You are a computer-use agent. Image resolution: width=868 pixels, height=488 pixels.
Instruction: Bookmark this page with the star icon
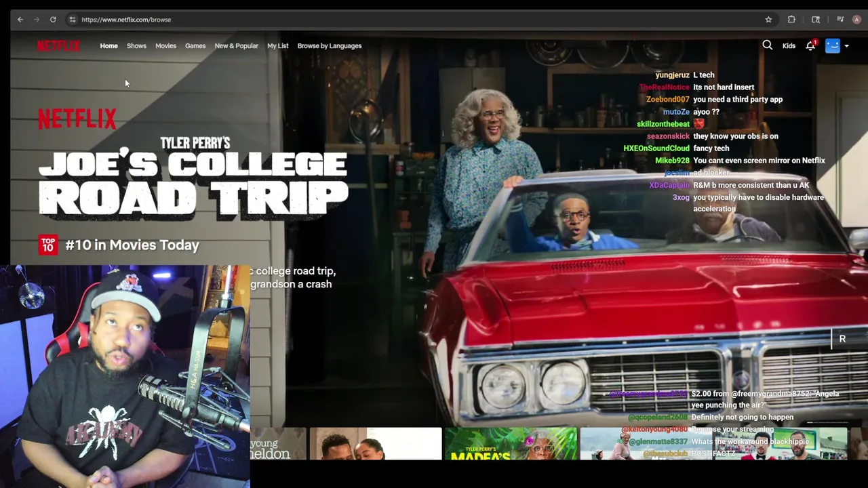pyautogui.click(x=768, y=20)
